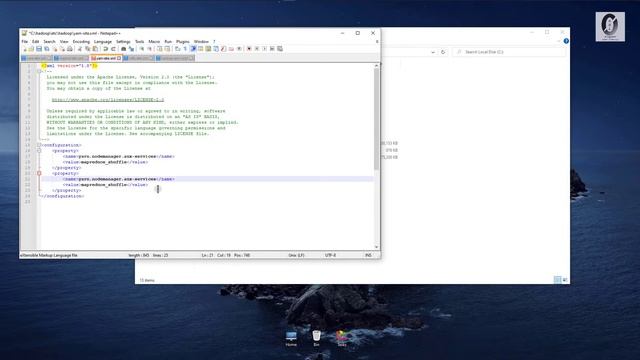The height and width of the screenshot is (360, 640).
Task: Click the macro Playback icon
Action: tap(264, 49)
